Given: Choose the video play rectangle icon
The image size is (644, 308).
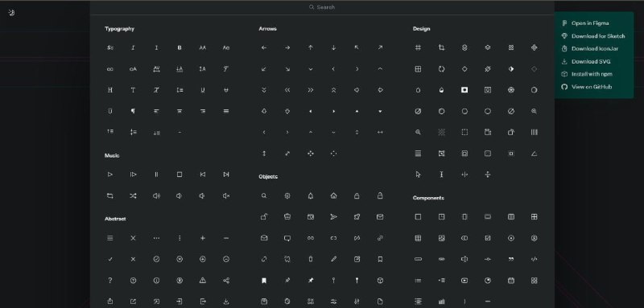Looking at the screenshot, I should pyautogui.click(x=464, y=281).
